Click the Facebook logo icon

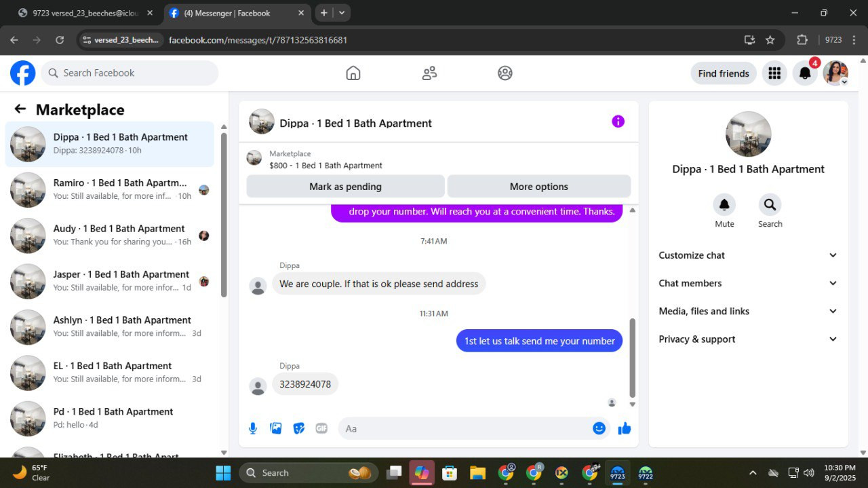(x=22, y=73)
